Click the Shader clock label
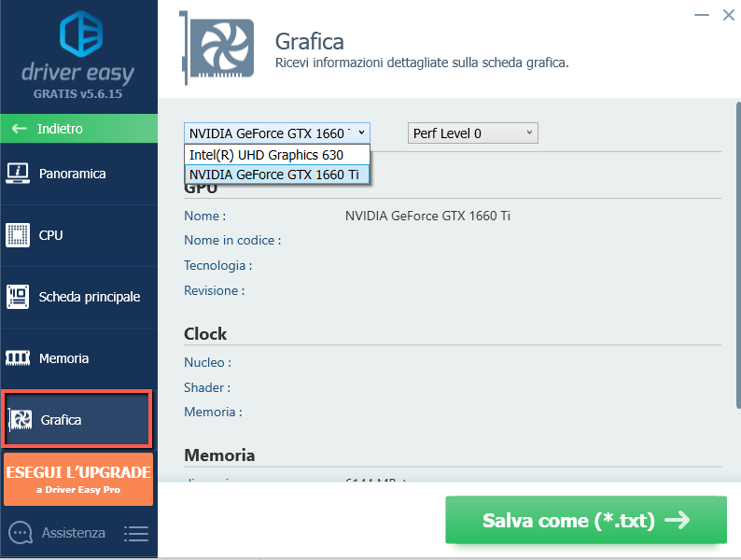 (207, 387)
